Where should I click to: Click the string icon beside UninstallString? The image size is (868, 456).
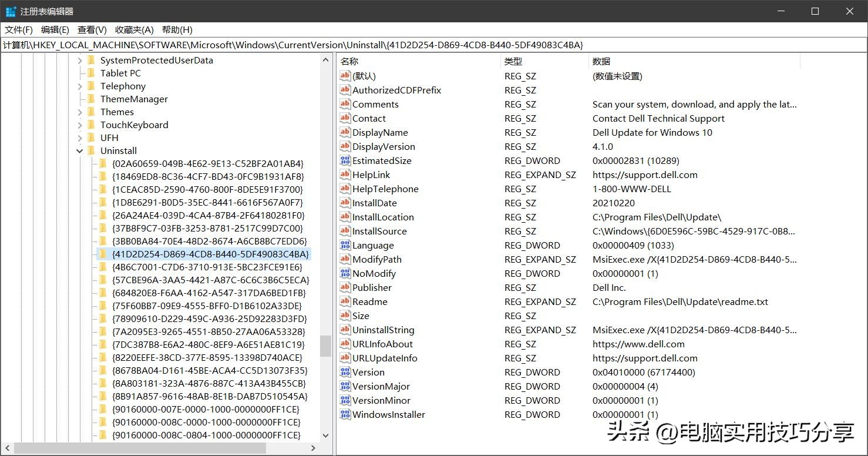[x=345, y=330]
